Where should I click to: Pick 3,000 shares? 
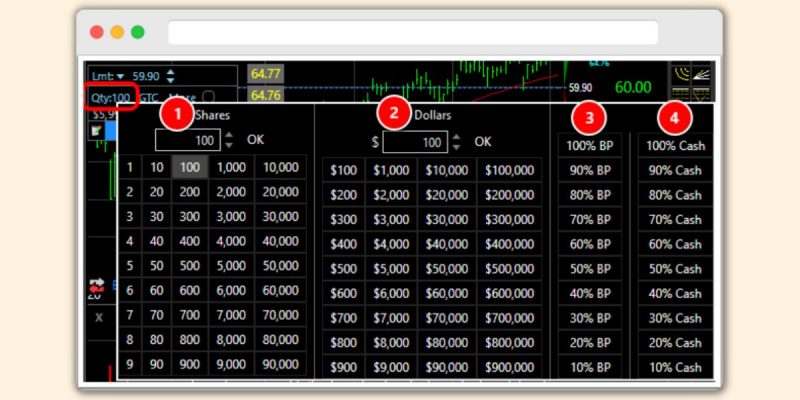(231, 216)
